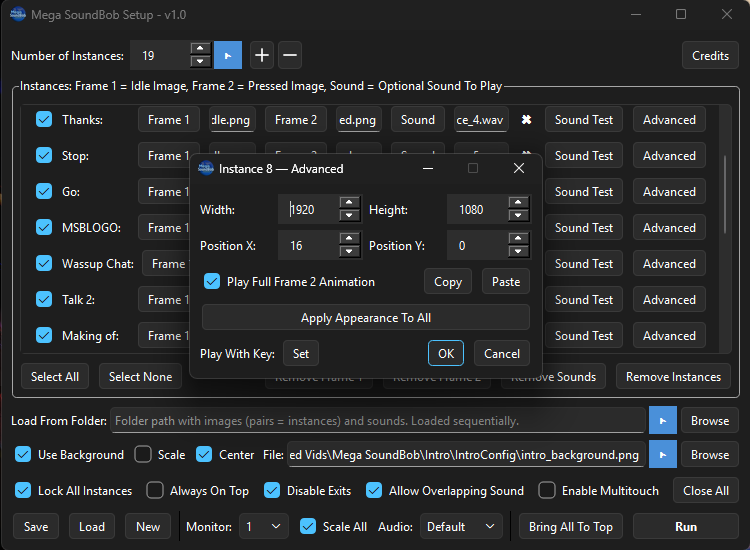Screen dimensions: 750x550
Task: Enable the Always On Top checkbox
Action: point(155,491)
